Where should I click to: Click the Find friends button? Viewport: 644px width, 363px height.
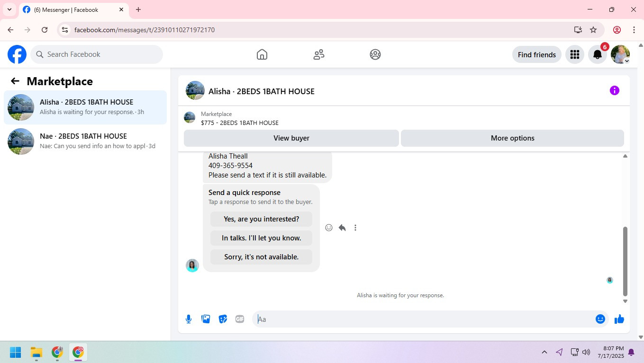click(x=537, y=54)
